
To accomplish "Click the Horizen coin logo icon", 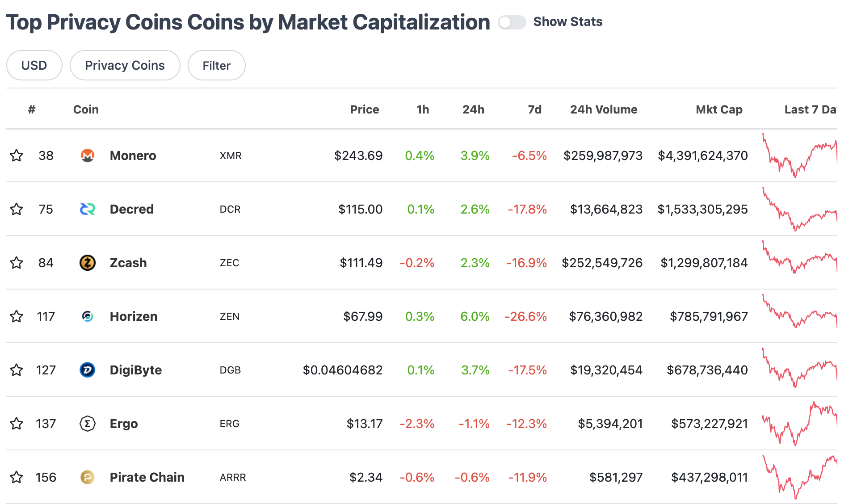I will pos(87,316).
